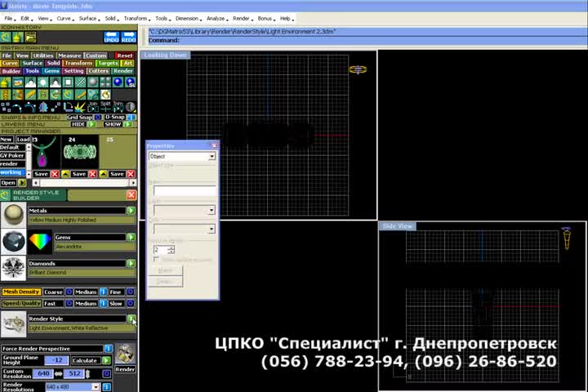Screen dimensions: 588x392
Task: Click the arc curve tool icon
Action: 18,107
